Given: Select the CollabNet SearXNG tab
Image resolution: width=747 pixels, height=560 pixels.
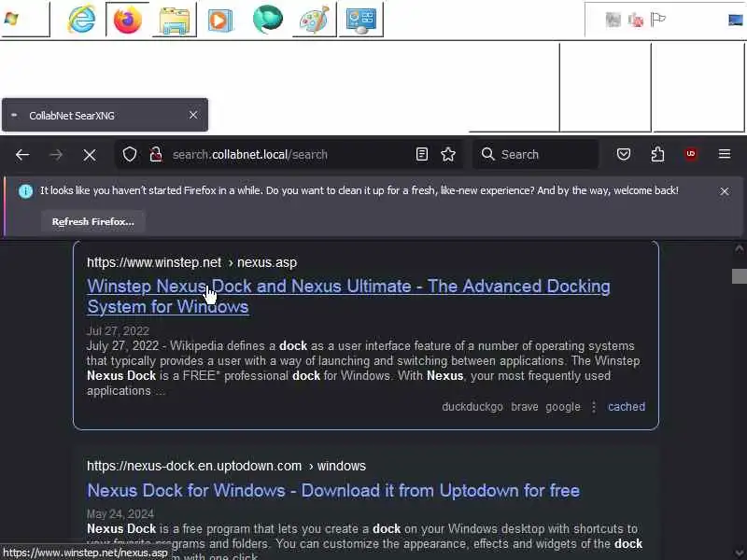Looking at the screenshot, I should pyautogui.click(x=105, y=115).
